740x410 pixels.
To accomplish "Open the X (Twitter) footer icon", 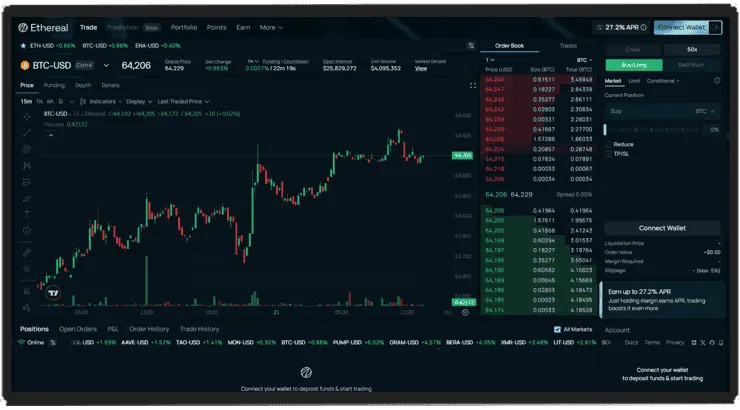I will (703, 343).
